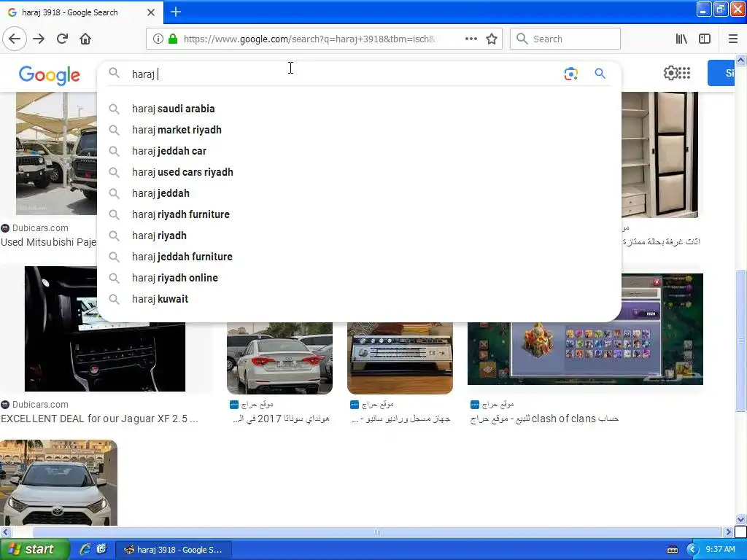Open white Toyota RAV4 image result
Viewport: 747px width, 560px height.
[58, 483]
